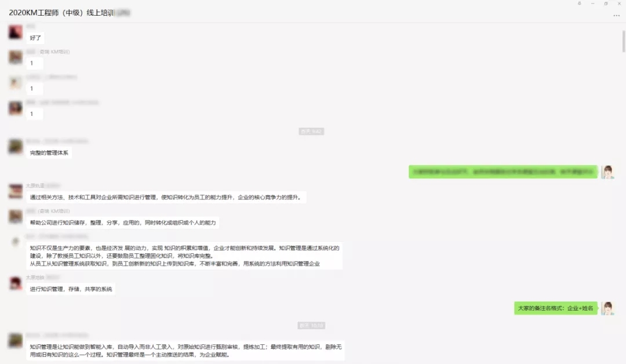Close the chat window
The width and height of the screenshot is (626, 364).
tap(619, 3)
